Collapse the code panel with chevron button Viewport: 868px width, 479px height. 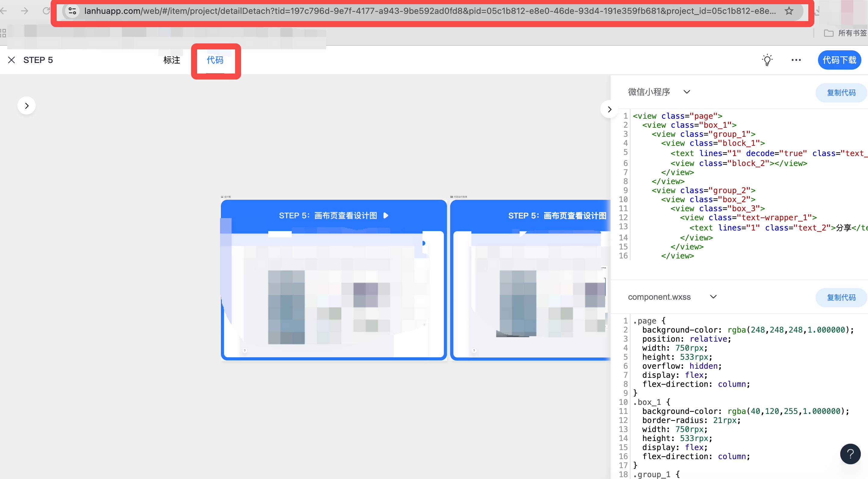(x=609, y=109)
